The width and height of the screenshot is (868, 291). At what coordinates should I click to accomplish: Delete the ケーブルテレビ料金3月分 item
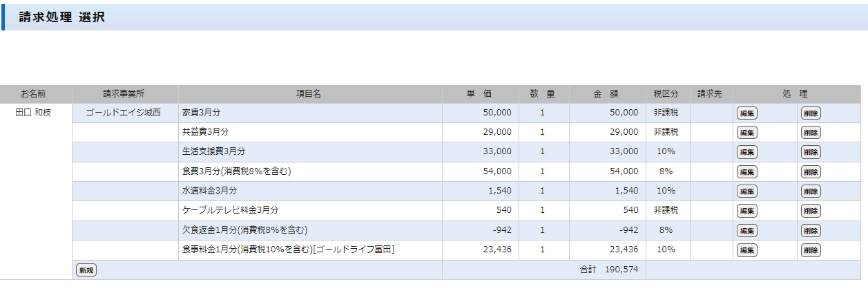click(811, 211)
